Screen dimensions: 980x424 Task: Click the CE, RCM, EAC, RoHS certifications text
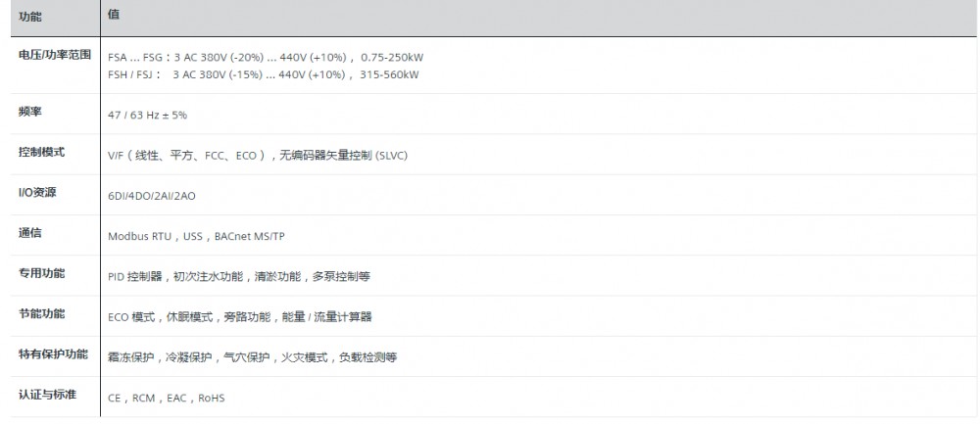167,398
